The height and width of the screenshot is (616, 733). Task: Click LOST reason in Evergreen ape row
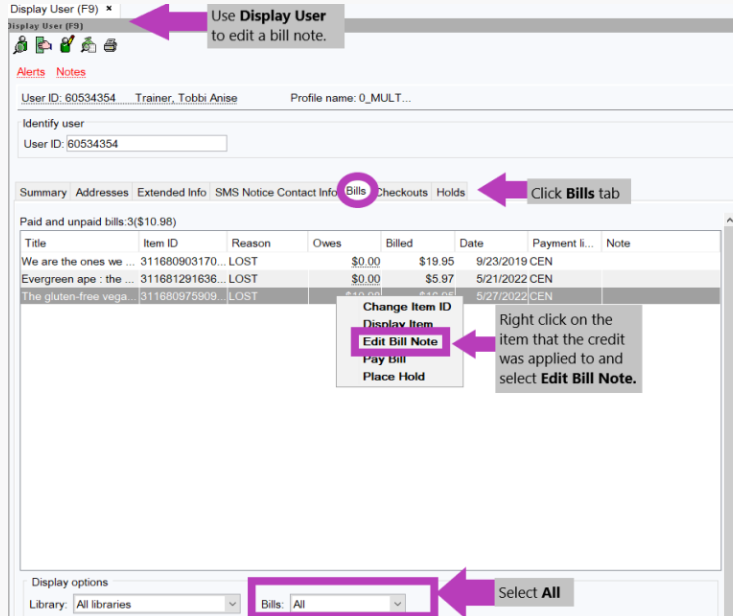point(243,279)
